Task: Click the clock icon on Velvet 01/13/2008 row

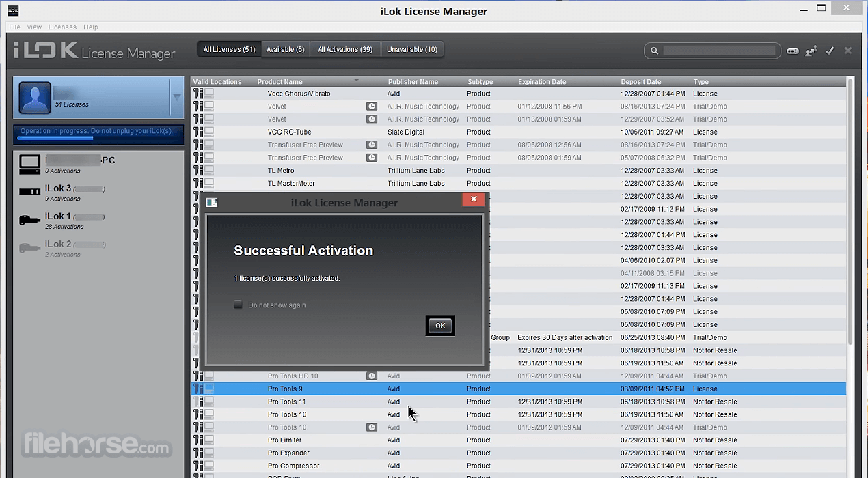Action: click(x=372, y=119)
